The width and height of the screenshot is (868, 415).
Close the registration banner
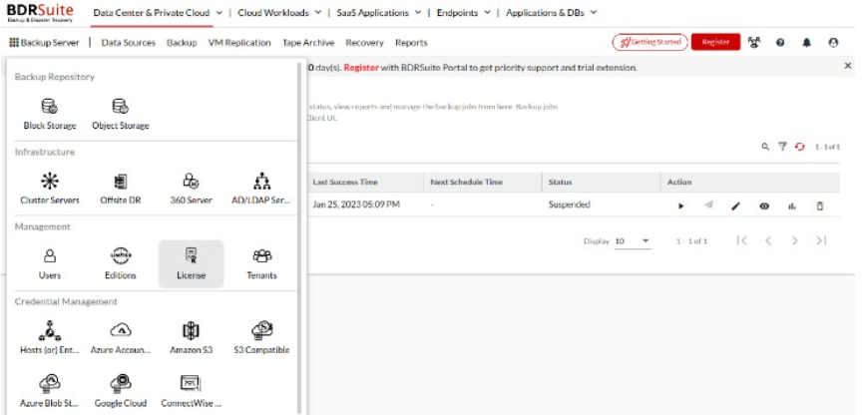point(847,65)
